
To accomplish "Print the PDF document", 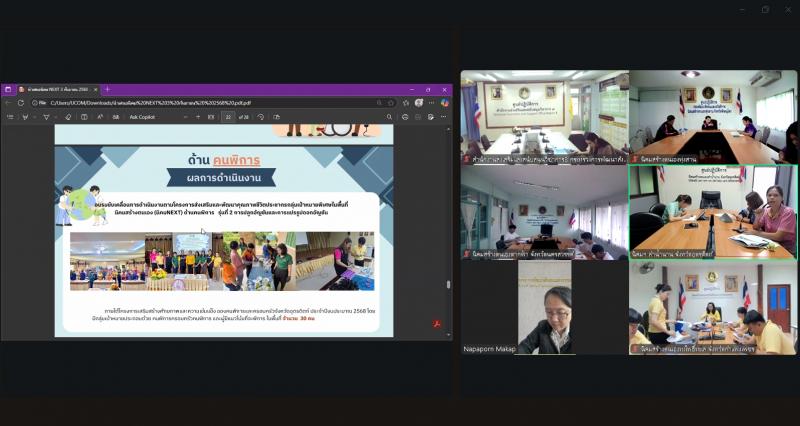I will [x=405, y=117].
